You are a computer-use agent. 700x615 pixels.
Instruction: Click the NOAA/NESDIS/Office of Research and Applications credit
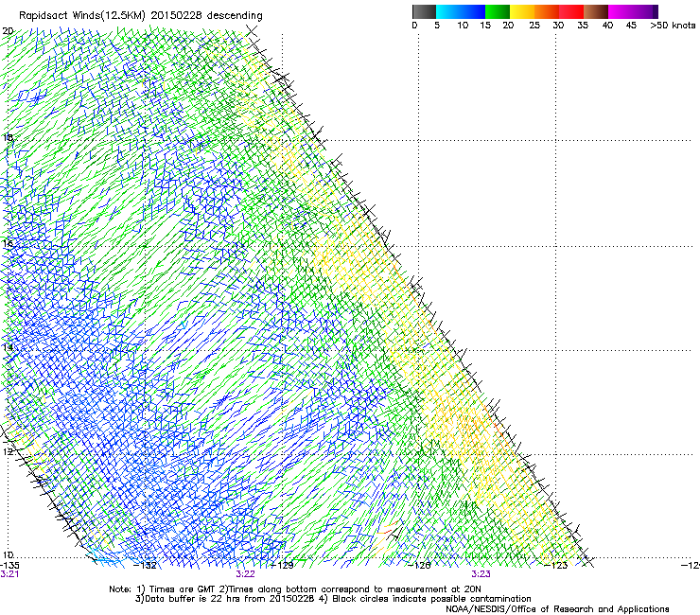557,609
